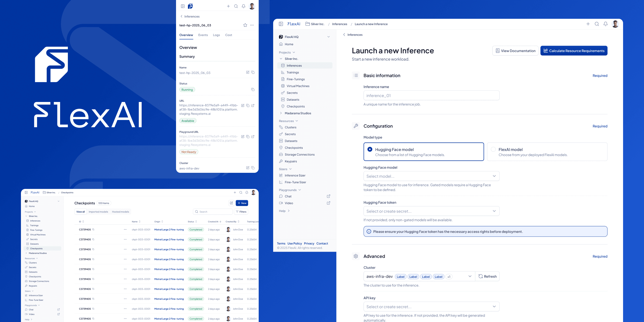Switch to the Logs tab
This screenshot has width=644, height=322.
216,35
